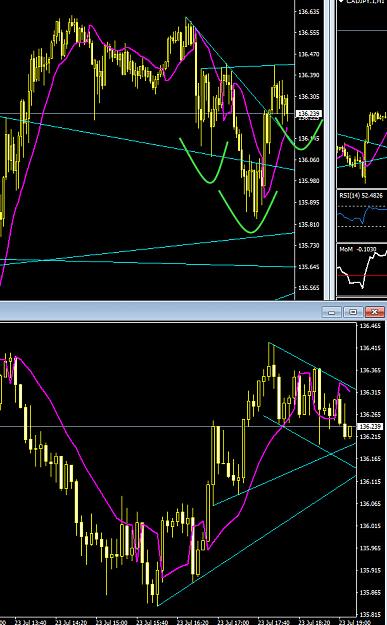This screenshot has height=625, width=387.
Task: Click 136.265 on lower chart price scale
Action: click(x=370, y=415)
